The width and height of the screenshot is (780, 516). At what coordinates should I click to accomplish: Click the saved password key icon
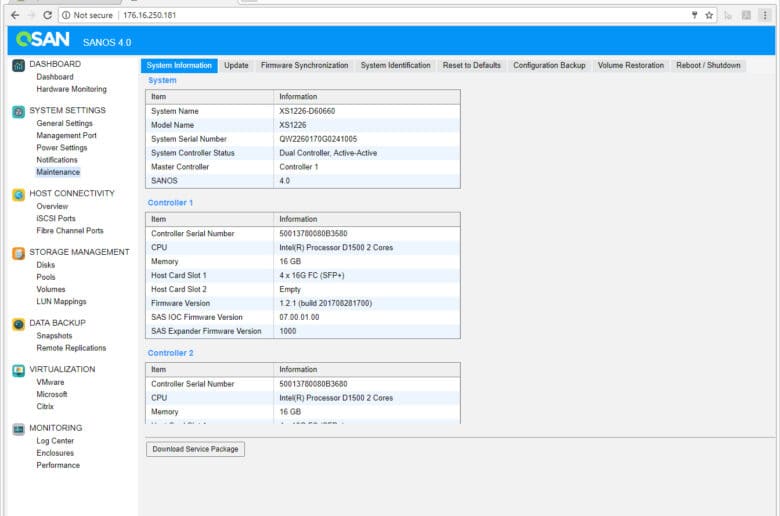(x=694, y=15)
